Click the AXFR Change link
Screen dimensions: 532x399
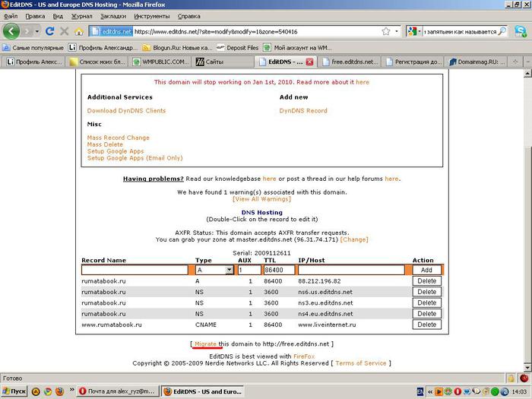pos(354,239)
